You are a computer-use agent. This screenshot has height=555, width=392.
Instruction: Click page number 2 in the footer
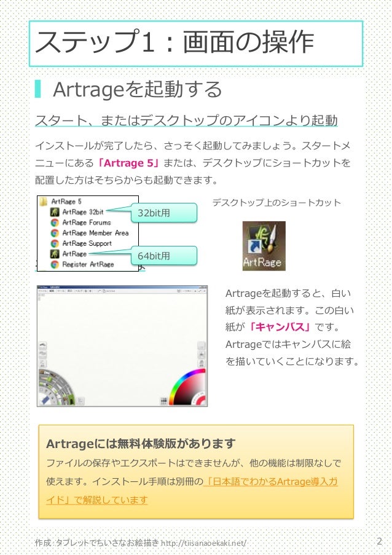[379, 541]
